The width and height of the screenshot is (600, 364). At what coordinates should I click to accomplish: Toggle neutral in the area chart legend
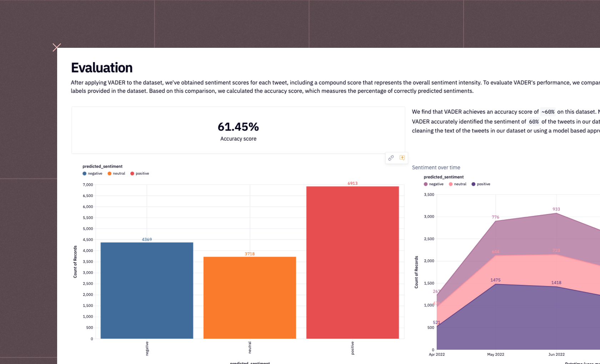[x=458, y=184]
